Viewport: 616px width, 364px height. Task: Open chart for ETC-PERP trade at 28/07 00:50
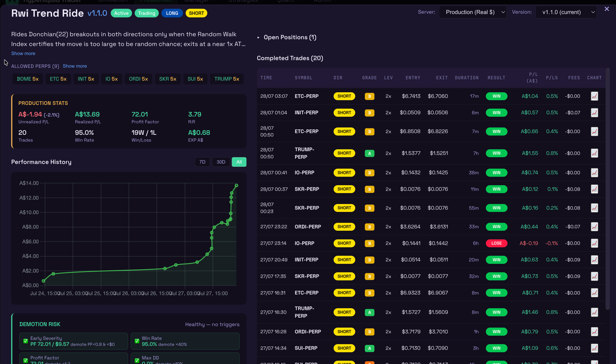[595, 131]
